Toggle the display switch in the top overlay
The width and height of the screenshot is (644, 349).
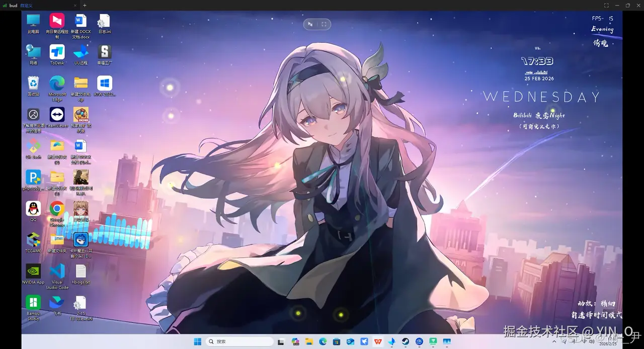(x=311, y=24)
